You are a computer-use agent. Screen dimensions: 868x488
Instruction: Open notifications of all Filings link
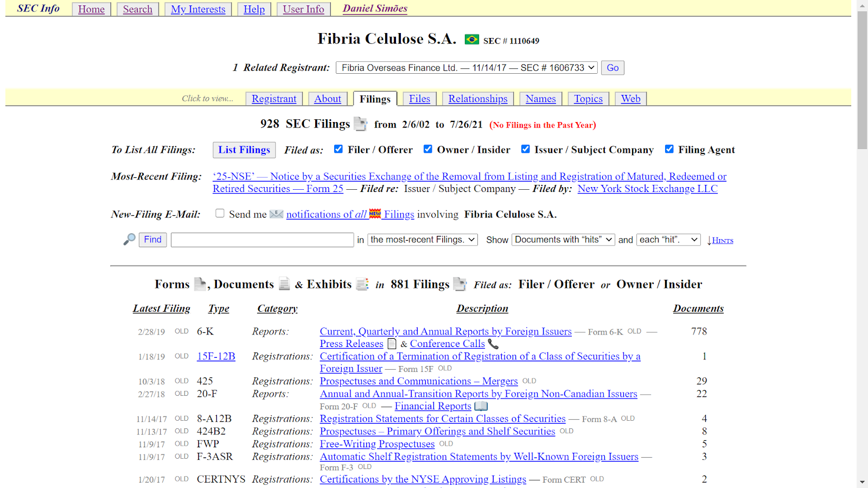click(x=350, y=214)
